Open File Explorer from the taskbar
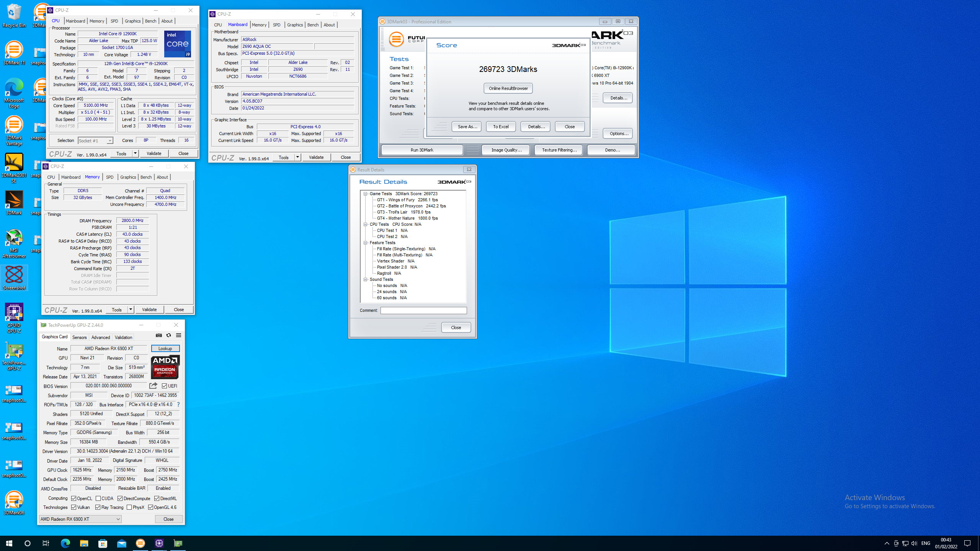This screenshot has width=980, height=551. (x=84, y=543)
